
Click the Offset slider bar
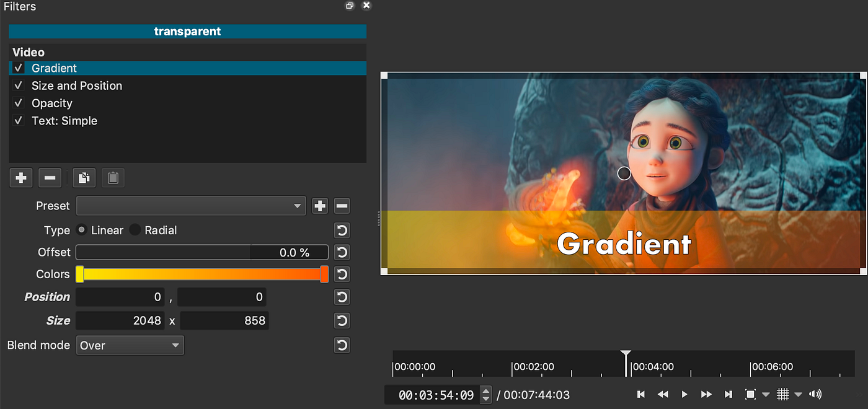pos(202,252)
